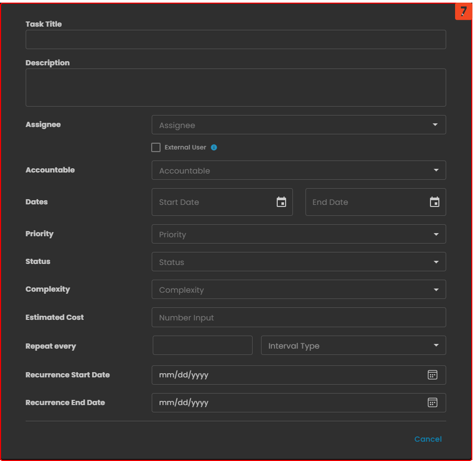Focus the Task Title text field
The width and height of the screenshot is (476, 461).
point(235,40)
